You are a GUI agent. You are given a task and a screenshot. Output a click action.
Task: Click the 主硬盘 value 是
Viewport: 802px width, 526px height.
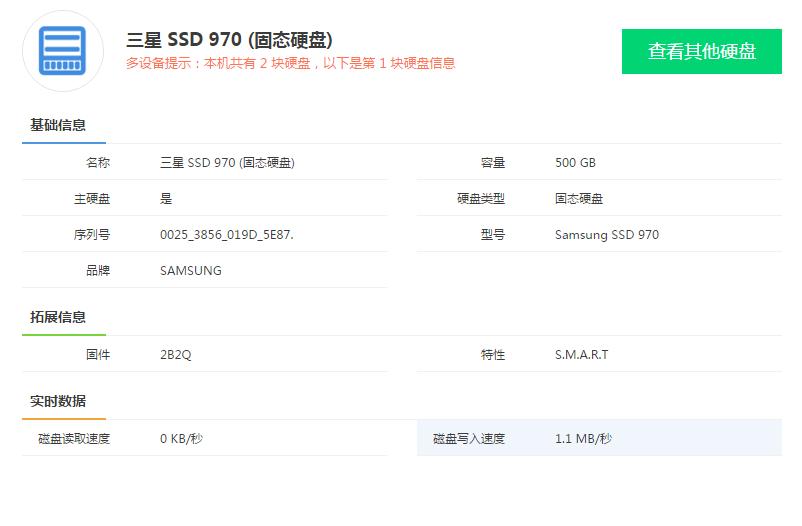(x=166, y=199)
